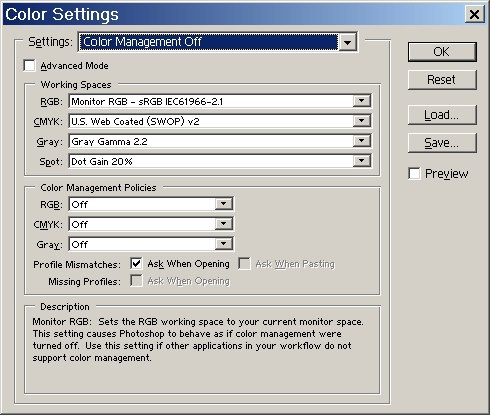Expand the Spot Dot Gain dropdown

click(x=362, y=161)
